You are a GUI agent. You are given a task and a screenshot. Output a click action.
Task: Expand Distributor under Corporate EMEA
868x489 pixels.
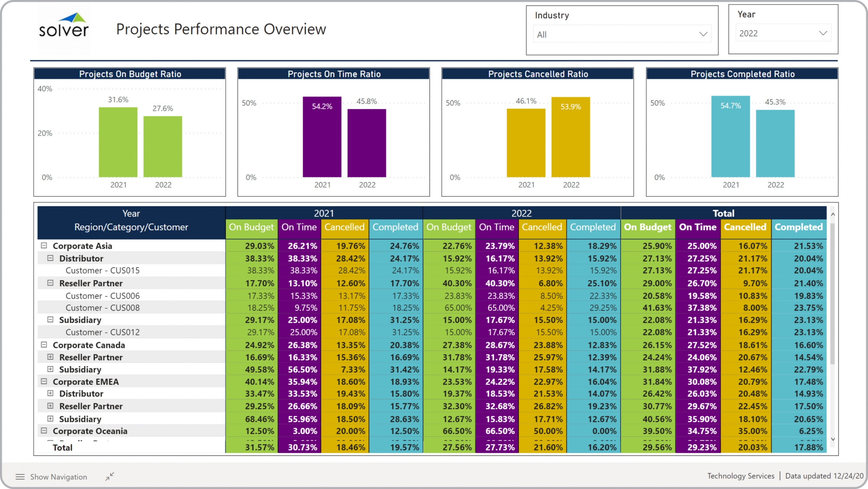pyautogui.click(x=50, y=393)
